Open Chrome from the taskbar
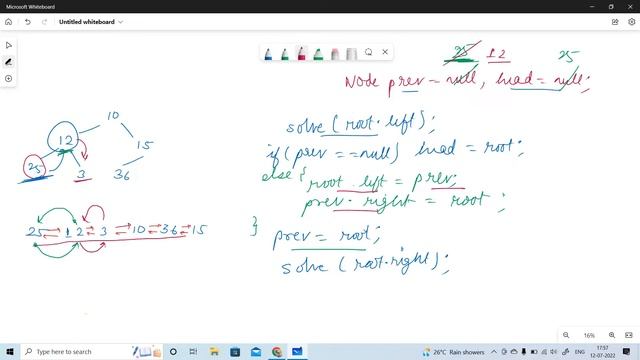640x360 pixels. [277, 351]
